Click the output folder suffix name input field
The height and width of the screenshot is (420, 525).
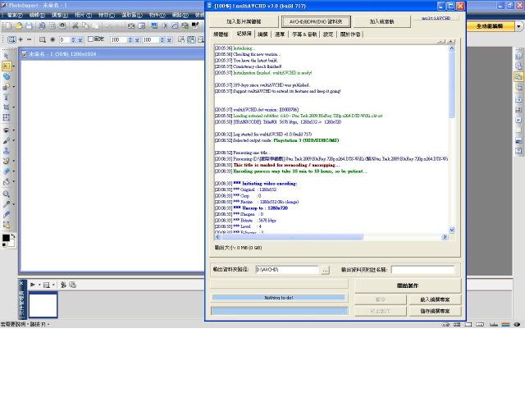coord(422,270)
